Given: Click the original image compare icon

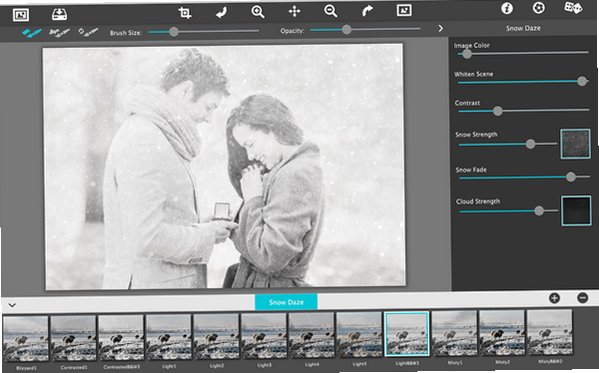Looking at the screenshot, I should [x=404, y=10].
